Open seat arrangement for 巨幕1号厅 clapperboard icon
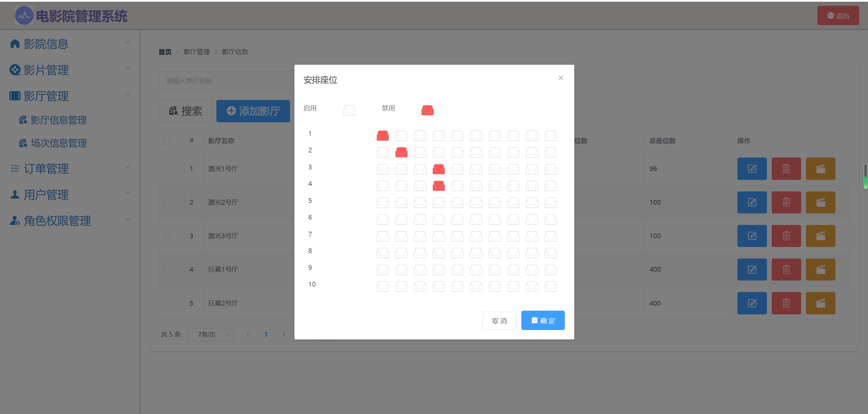 click(820, 269)
